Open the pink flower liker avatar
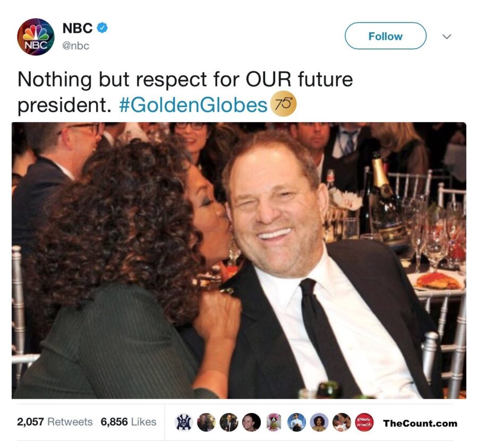The width and height of the screenshot is (478, 448). tap(274, 423)
